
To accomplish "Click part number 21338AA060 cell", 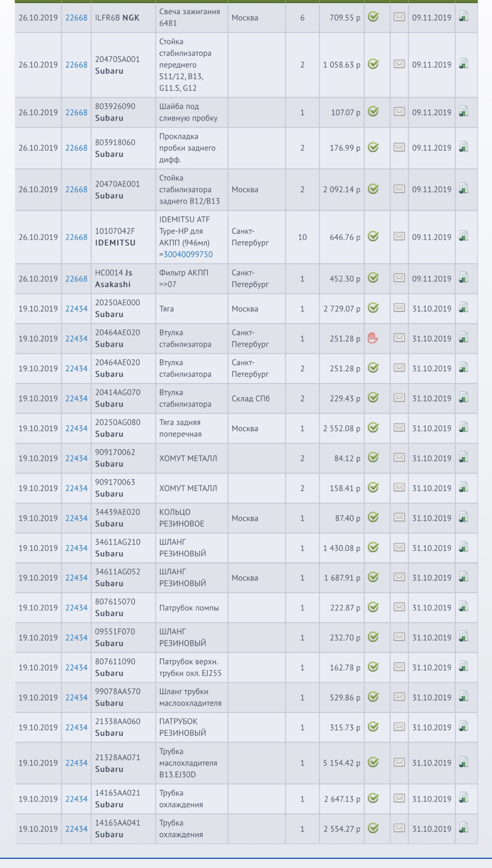I will (117, 722).
